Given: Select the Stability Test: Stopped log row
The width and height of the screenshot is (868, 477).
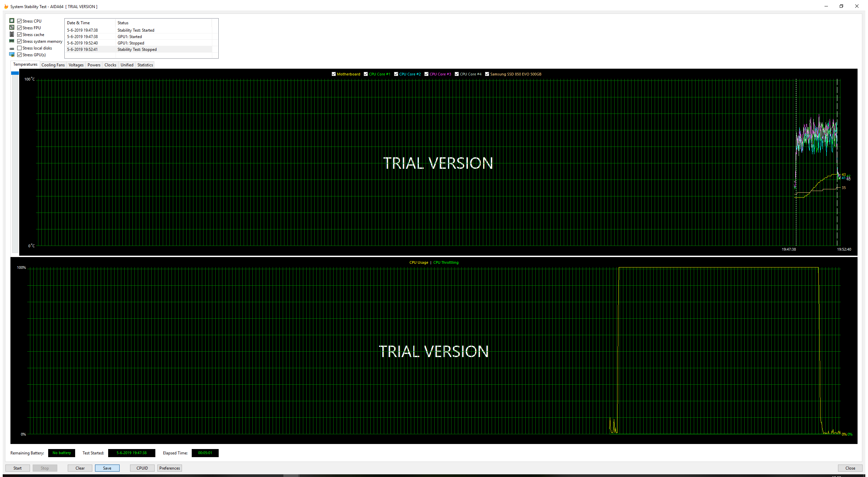Looking at the screenshot, I should point(137,50).
